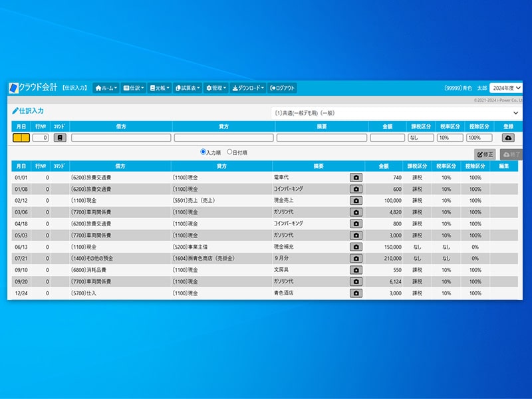Click the command book icon in the entry row
The height and width of the screenshot is (399, 532).
point(60,138)
